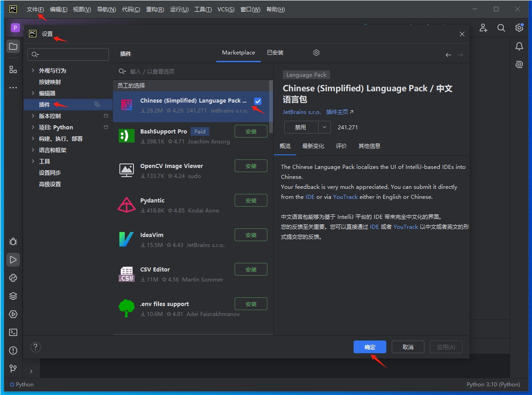This screenshot has width=532, height=395.
Task: Confirm settings with the 确定 button
Action: tap(370, 347)
